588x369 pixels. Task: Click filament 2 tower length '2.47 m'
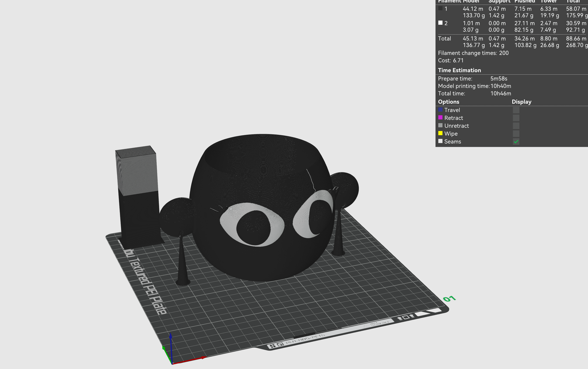click(x=549, y=23)
